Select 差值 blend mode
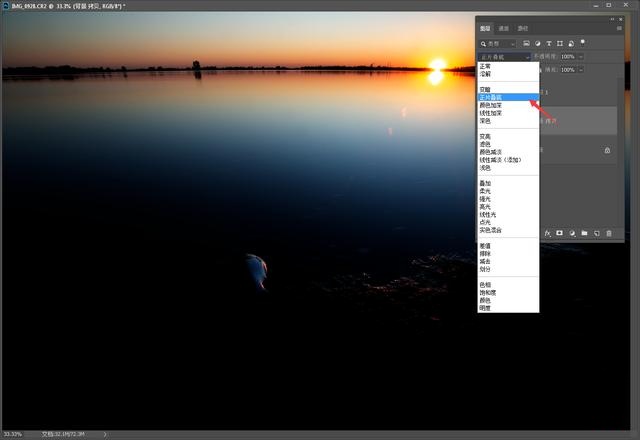Viewport: 640px width, 440px height. coord(508,246)
